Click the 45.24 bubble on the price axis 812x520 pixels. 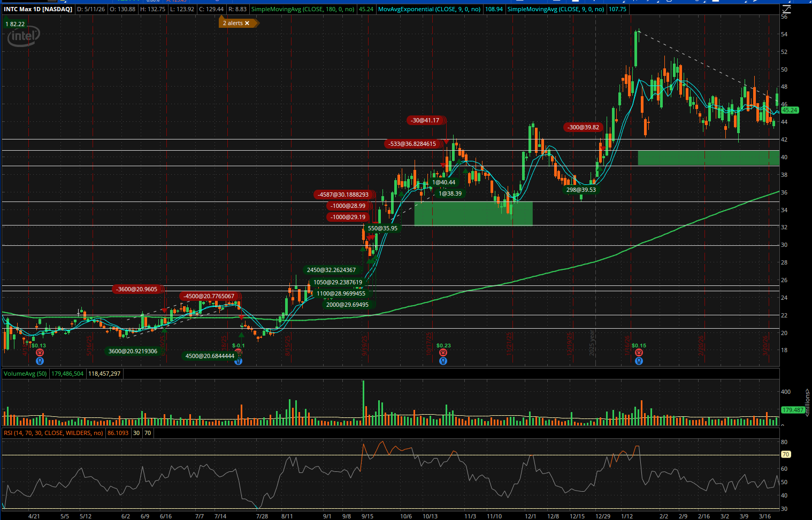790,110
